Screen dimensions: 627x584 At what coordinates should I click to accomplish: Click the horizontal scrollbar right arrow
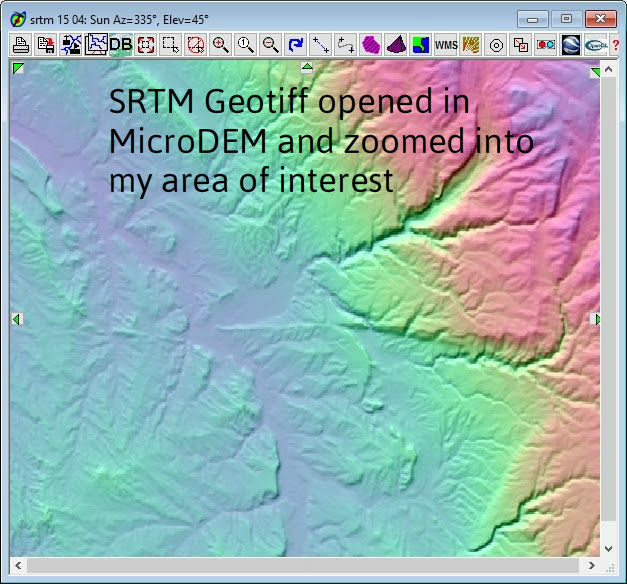pyautogui.click(x=592, y=565)
